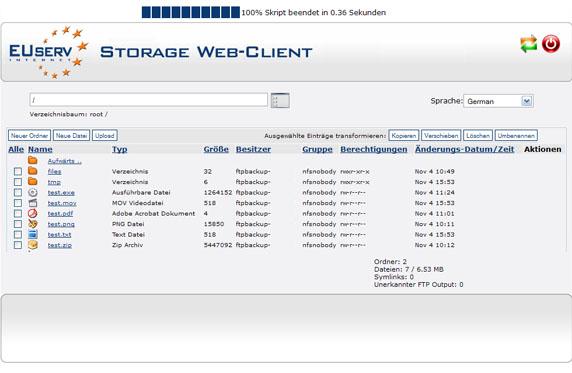Select the test.exe row checkbox
The height and width of the screenshot is (373, 572).
point(18,192)
